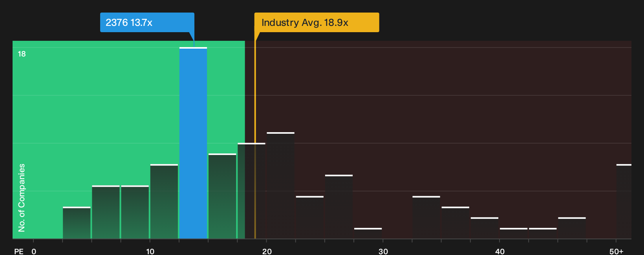Select the tallest dark bar near PE 20
The height and width of the screenshot is (255, 644).
coord(280,186)
